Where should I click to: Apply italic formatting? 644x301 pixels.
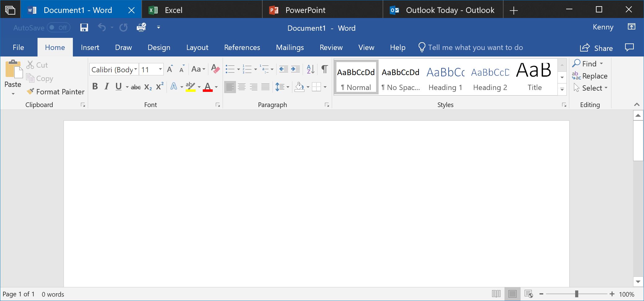106,87
